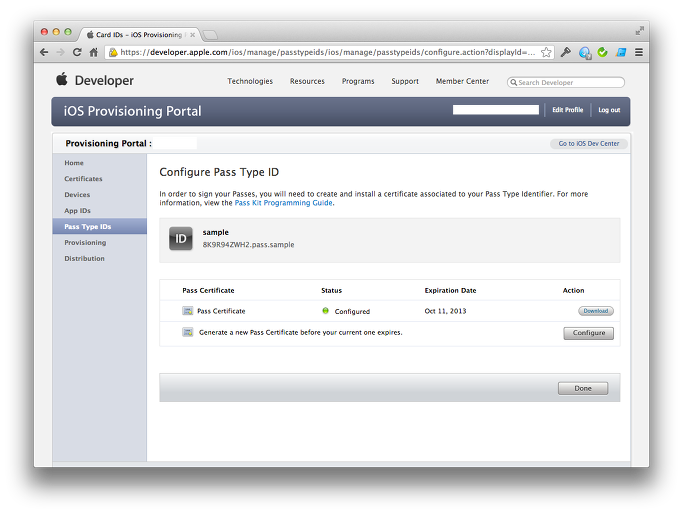Click the Expiration Date column header
The width and height of the screenshot is (683, 514).
click(450, 291)
